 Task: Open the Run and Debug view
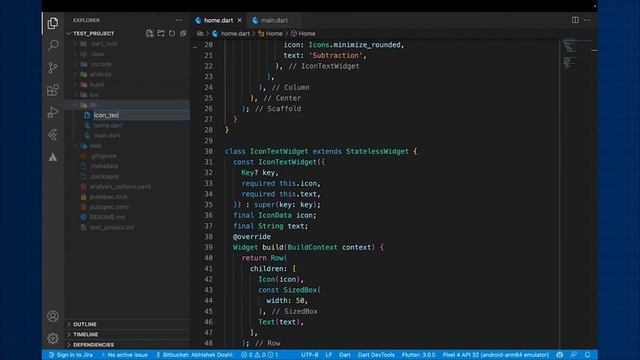click(x=53, y=112)
